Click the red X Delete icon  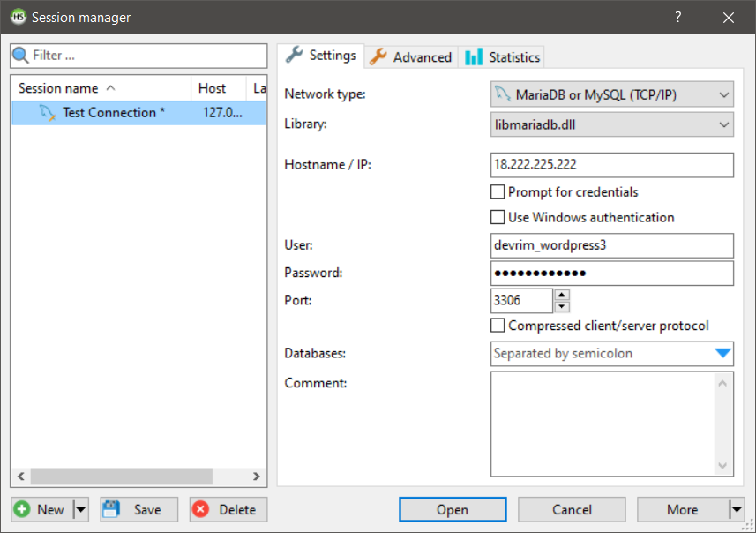pos(200,509)
